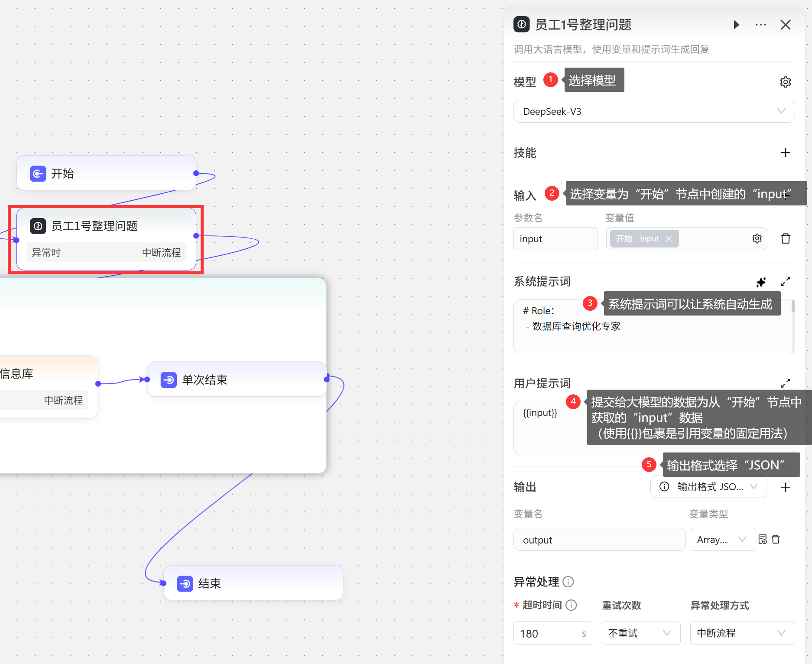Open the retry count dropdown
The height and width of the screenshot is (664, 812).
click(640, 633)
